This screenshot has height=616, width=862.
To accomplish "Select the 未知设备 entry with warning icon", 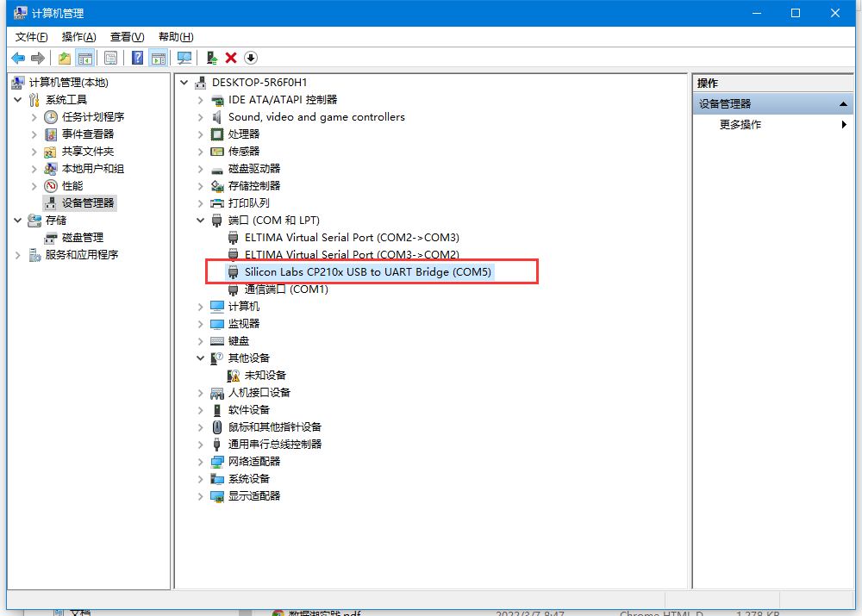I will click(265, 376).
